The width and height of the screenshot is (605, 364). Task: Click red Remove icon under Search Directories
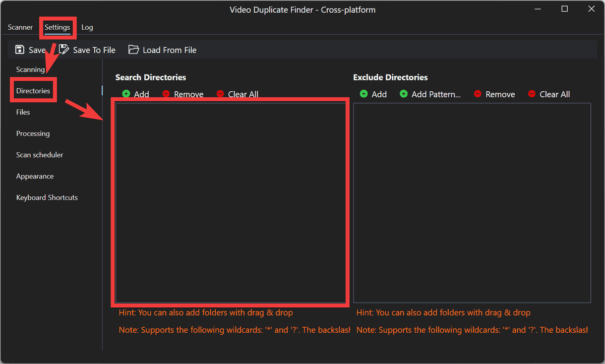pyautogui.click(x=166, y=94)
